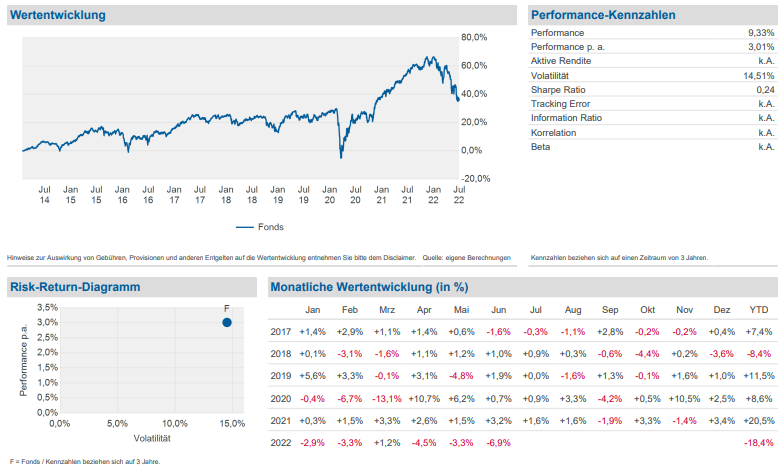Click the Performance p. a. value 3,01%
The height and width of the screenshot is (468, 784).
(761, 47)
